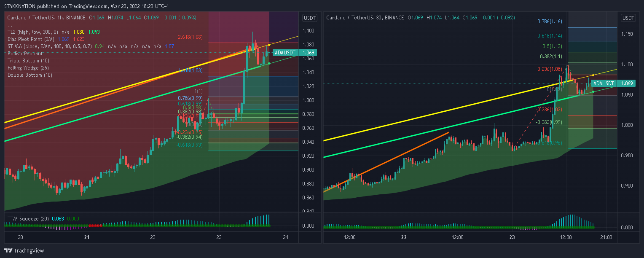644x258 pixels.
Task: Click the yellow 1.080 value in TL2 row
Action: (x=79, y=32)
